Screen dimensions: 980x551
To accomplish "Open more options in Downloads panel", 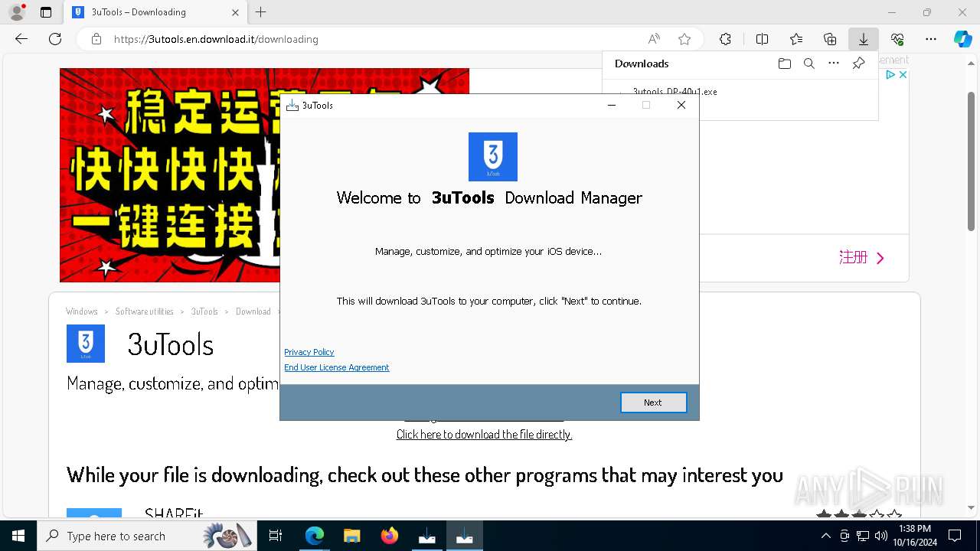I will point(834,64).
